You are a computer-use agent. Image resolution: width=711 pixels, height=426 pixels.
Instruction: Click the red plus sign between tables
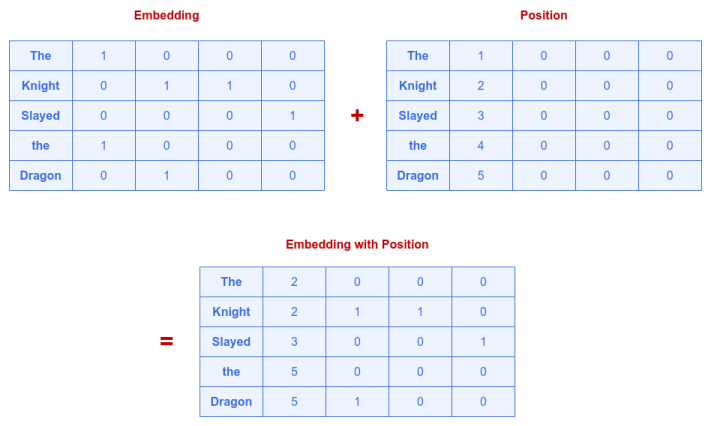pyautogui.click(x=357, y=116)
